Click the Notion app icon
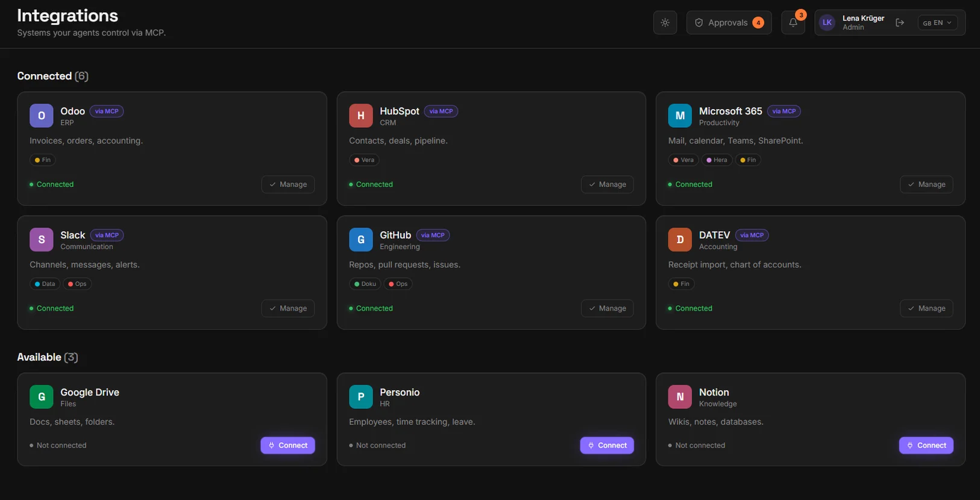The height and width of the screenshot is (500, 980). 680,397
